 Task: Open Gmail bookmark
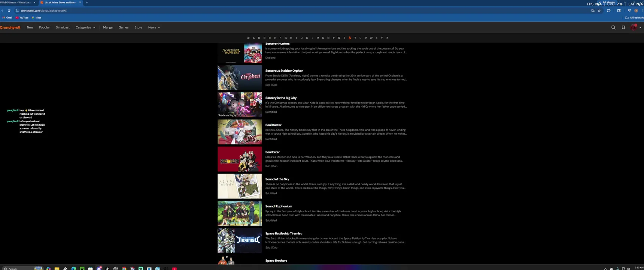[x=7, y=18]
